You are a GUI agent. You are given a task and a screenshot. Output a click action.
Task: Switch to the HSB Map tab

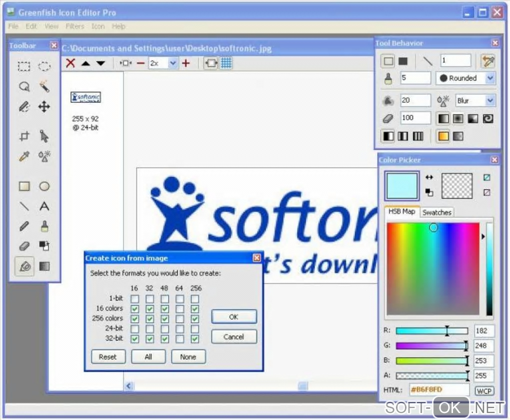pyautogui.click(x=401, y=211)
